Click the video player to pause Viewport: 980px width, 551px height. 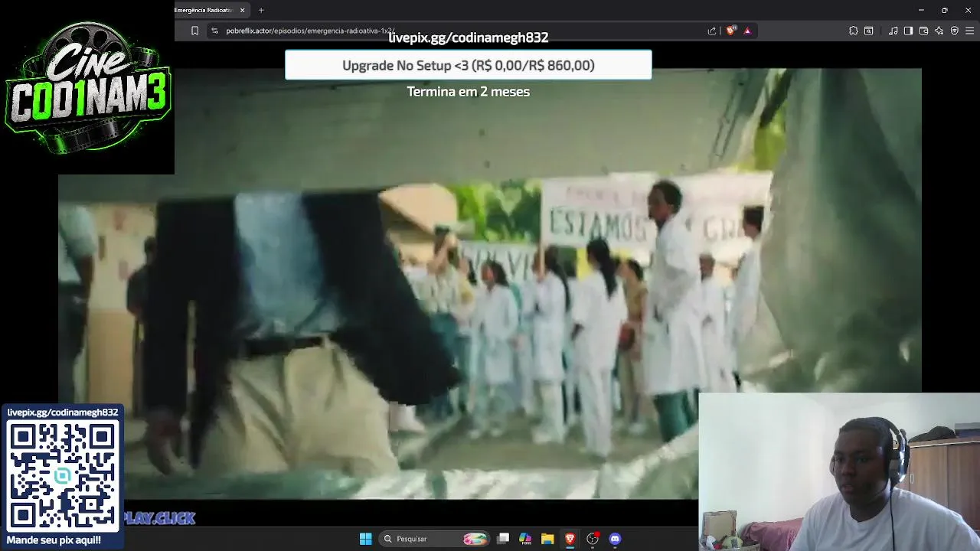(x=490, y=283)
